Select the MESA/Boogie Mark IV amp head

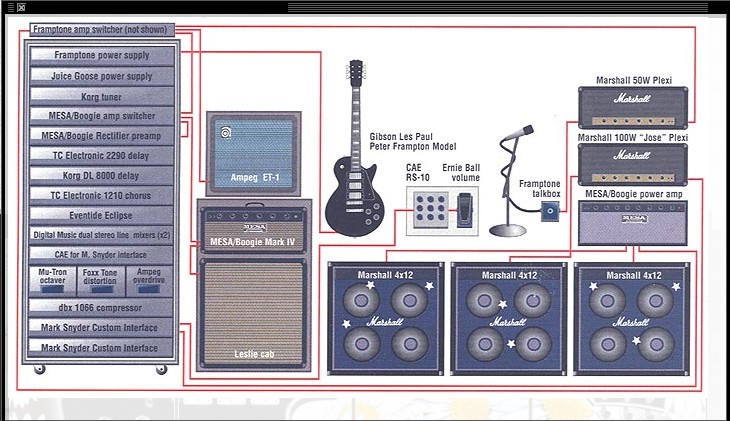[x=253, y=231]
